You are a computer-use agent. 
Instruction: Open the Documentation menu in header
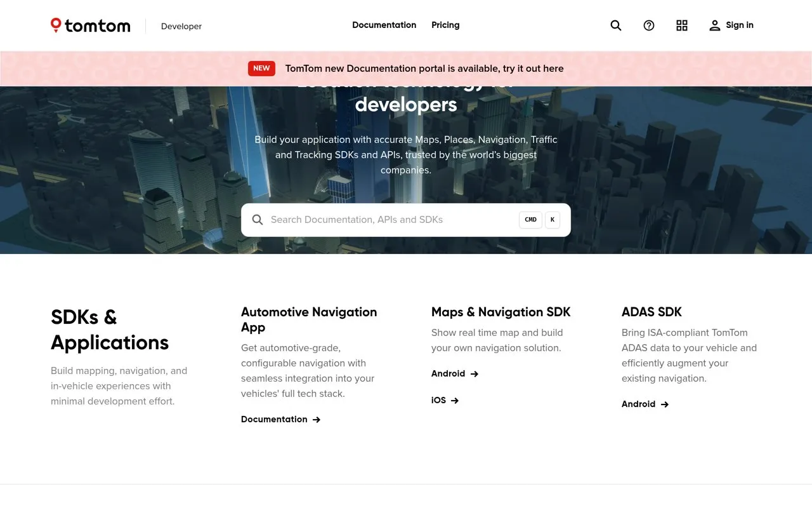click(384, 25)
